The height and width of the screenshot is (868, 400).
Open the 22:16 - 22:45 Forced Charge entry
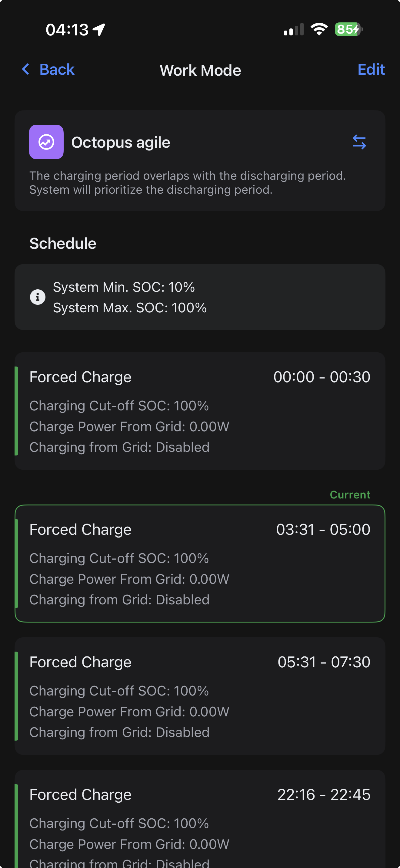(x=200, y=822)
